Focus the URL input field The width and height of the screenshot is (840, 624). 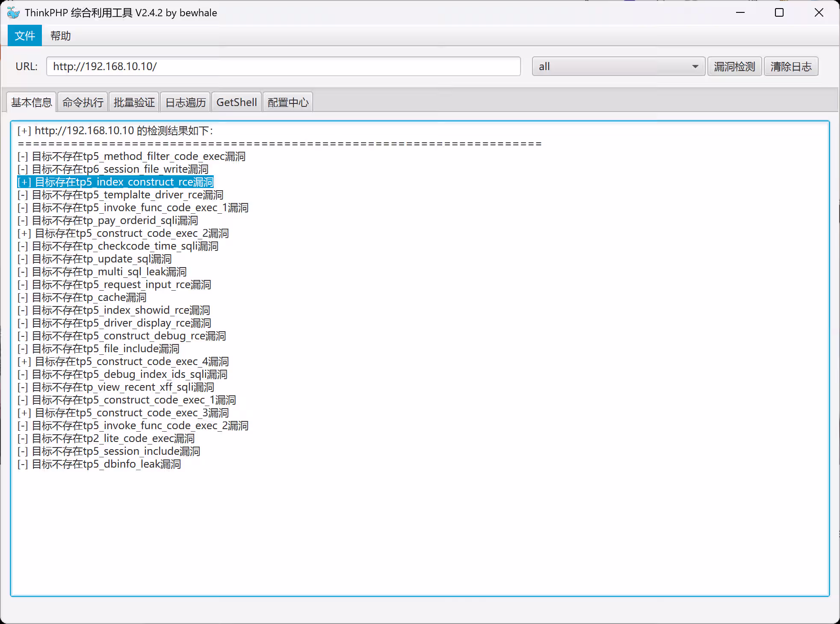[283, 66]
